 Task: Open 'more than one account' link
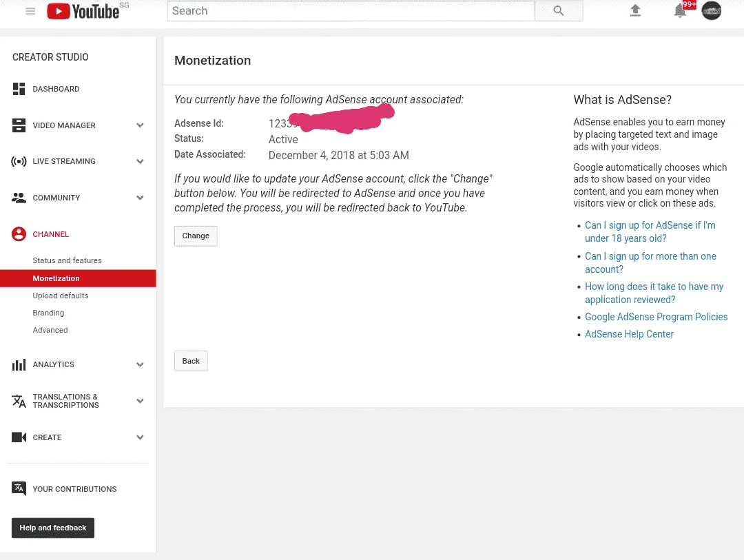[650, 262]
